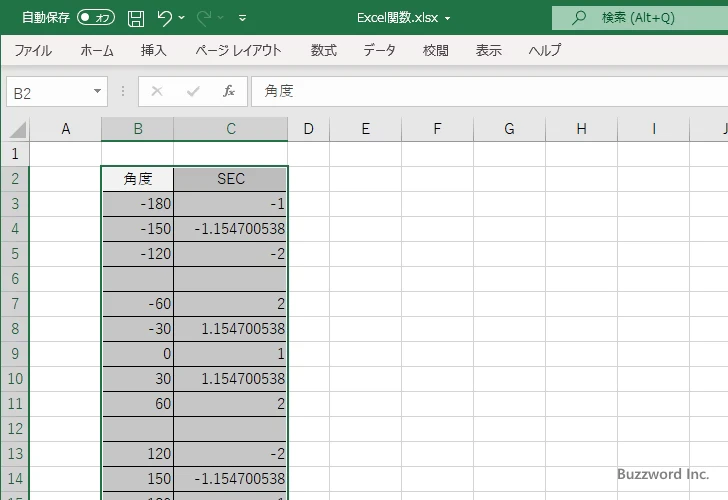Open the Undo history dropdown arrow
This screenshot has height=500, width=728.
pyautogui.click(x=182, y=18)
